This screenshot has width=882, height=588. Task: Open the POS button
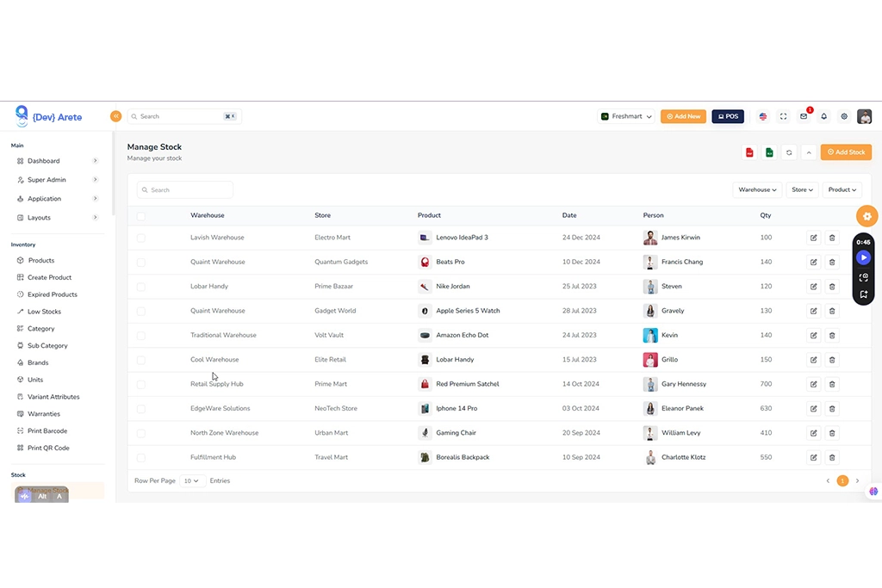(x=728, y=116)
